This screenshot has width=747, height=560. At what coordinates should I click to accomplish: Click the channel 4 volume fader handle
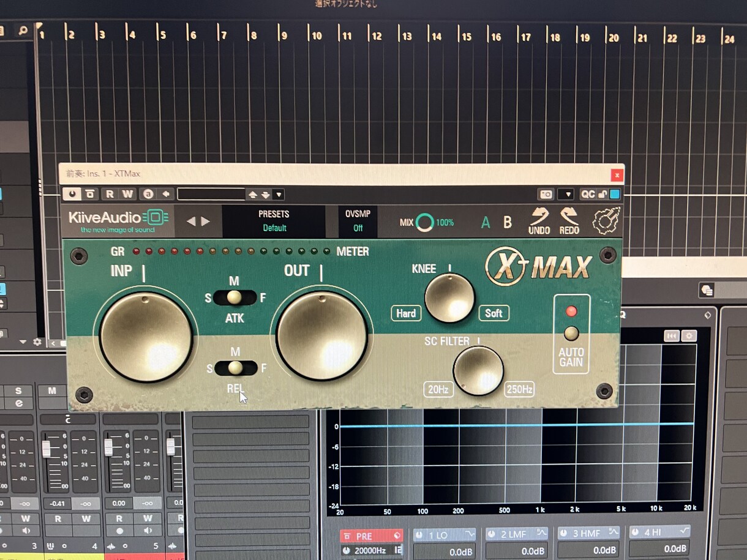pos(46,449)
